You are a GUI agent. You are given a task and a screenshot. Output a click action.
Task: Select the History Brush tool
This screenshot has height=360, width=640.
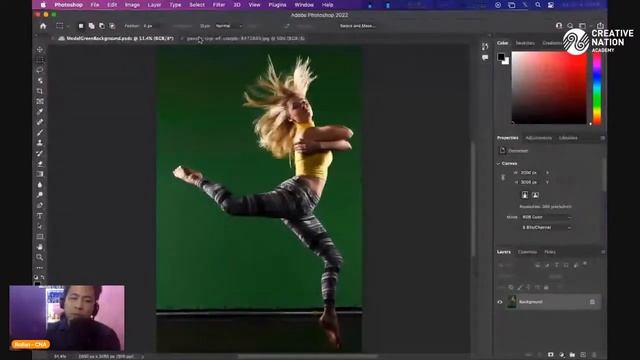[40, 153]
